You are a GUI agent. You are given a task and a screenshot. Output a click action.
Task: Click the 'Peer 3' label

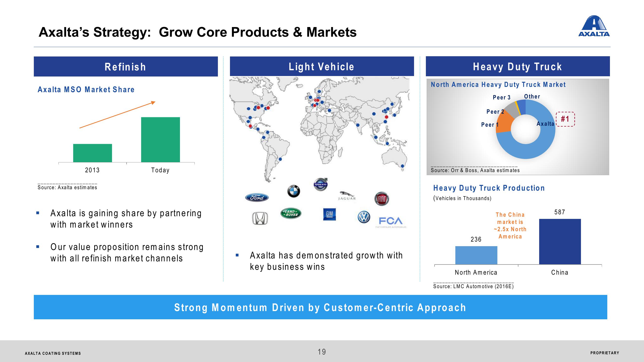[x=501, y=97]
